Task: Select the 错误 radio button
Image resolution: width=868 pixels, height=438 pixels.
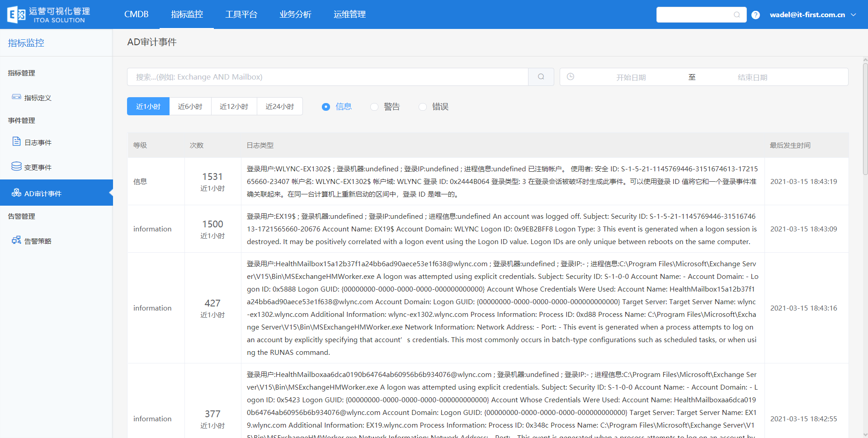Action: (423, 107)
